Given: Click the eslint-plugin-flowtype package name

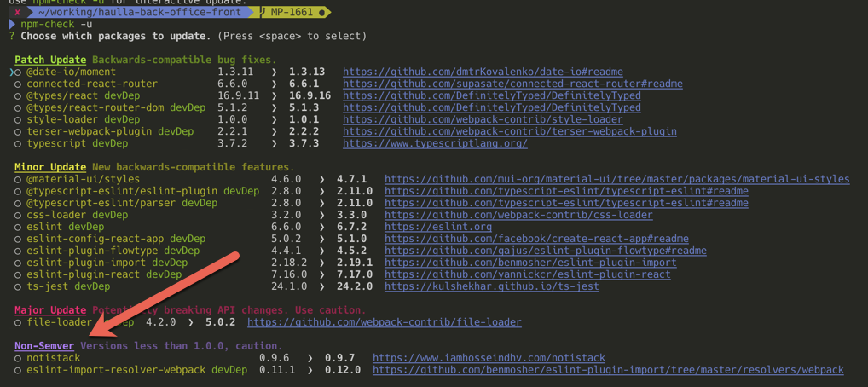Looking at the screenshot, I should (92, 251).
